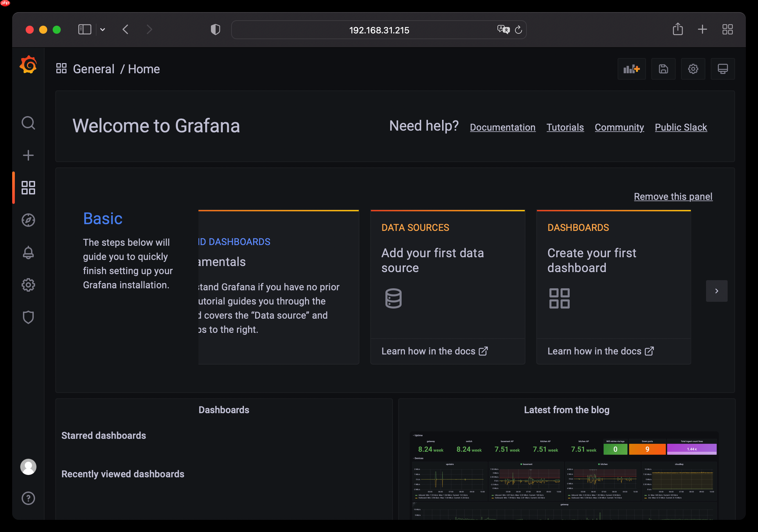Click the database icon in Data Sources card
758x532 pixels.
tap(394, 298)
